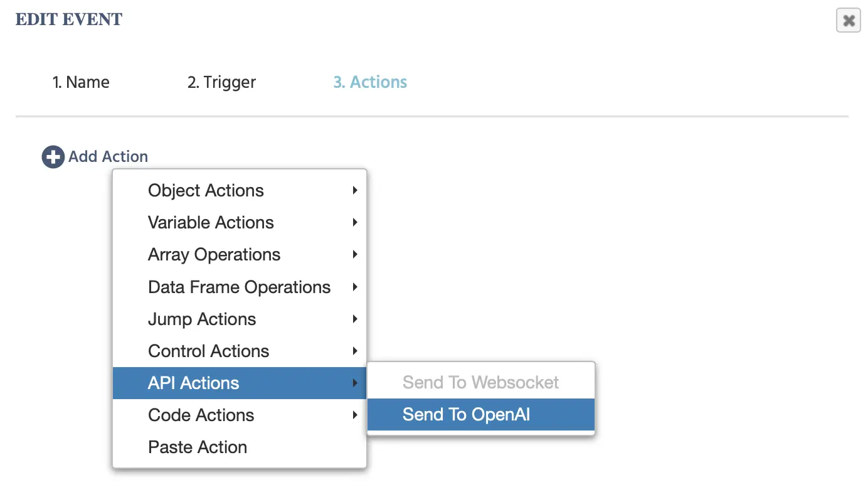Expand arrow beside Code Actions

click(x=355, y=415)
